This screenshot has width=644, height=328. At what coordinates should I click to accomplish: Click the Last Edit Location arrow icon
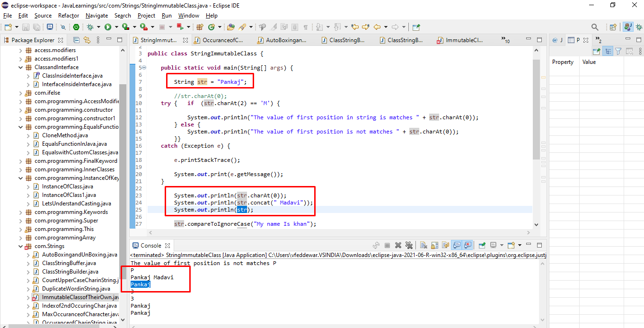pyautogui.click(x=354, y=27)
